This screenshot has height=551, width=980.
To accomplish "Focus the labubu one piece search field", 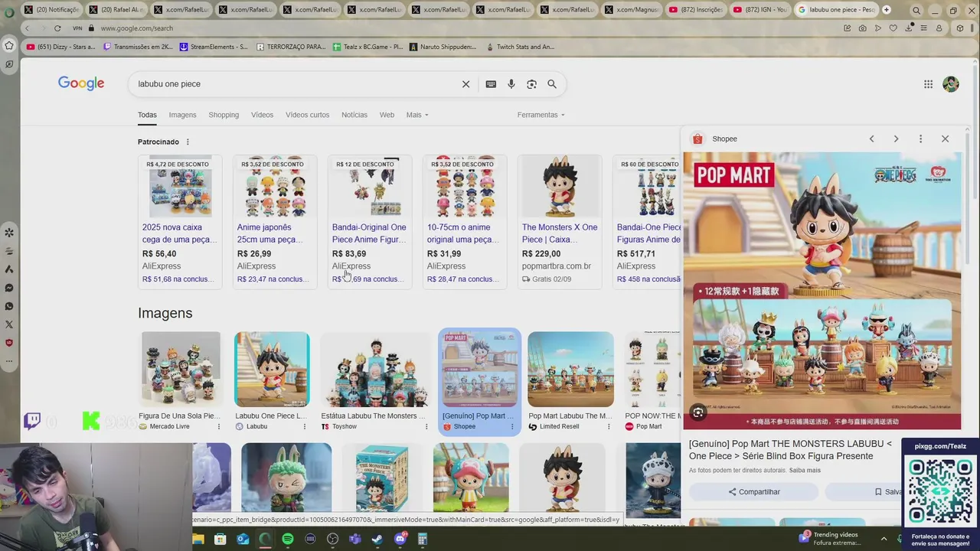I will coord(295,84).
